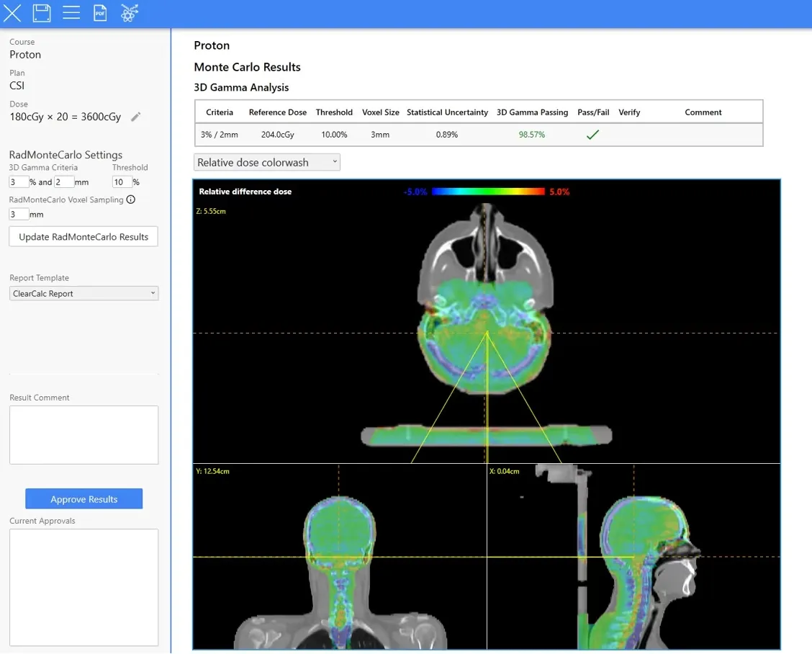The width and height of the screenshot is (812, 654).
Task: Click the Monte Carlo particle scatter icon
Action: coord(130,12)
